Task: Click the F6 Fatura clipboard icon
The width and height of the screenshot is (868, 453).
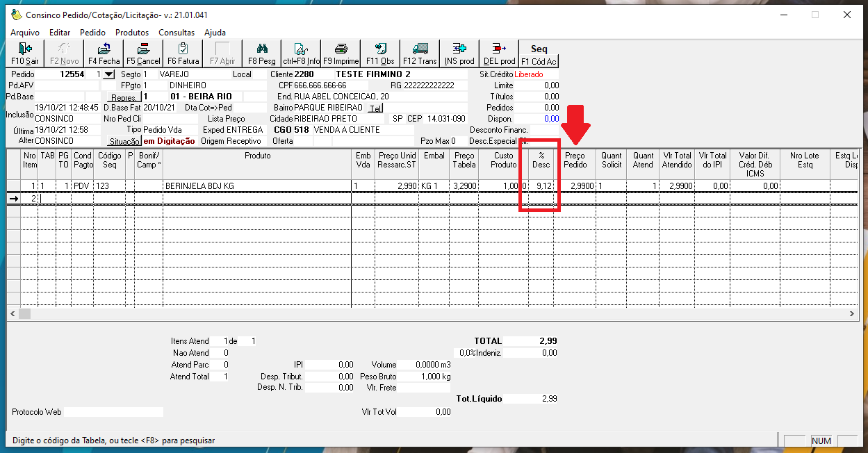Action: click(183, 49)
